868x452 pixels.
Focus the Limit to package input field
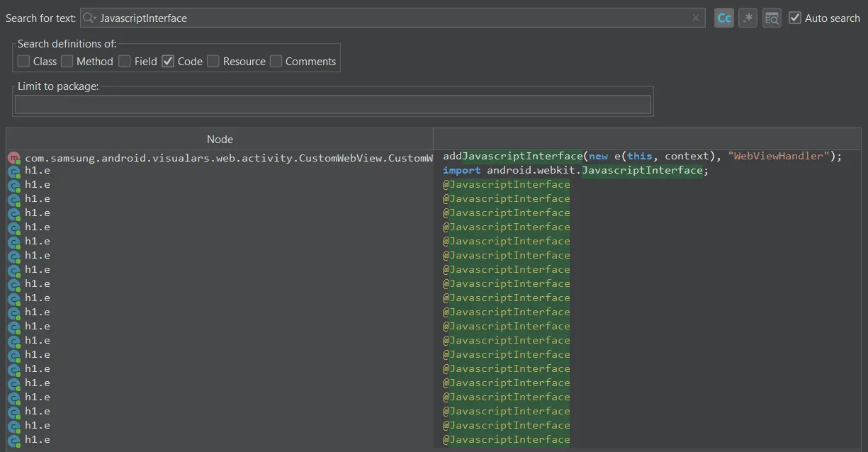pos(333,105)
